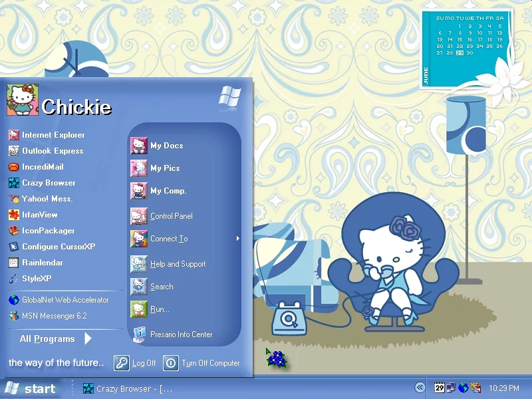532x399 pixels.
Task: Click the Start button on taskbar
Action: 31,389
